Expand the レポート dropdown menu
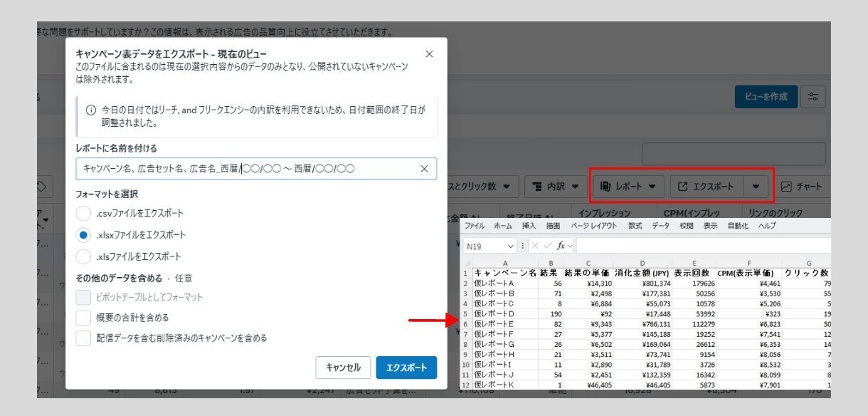The image size is (868, 416). [627, 187]
